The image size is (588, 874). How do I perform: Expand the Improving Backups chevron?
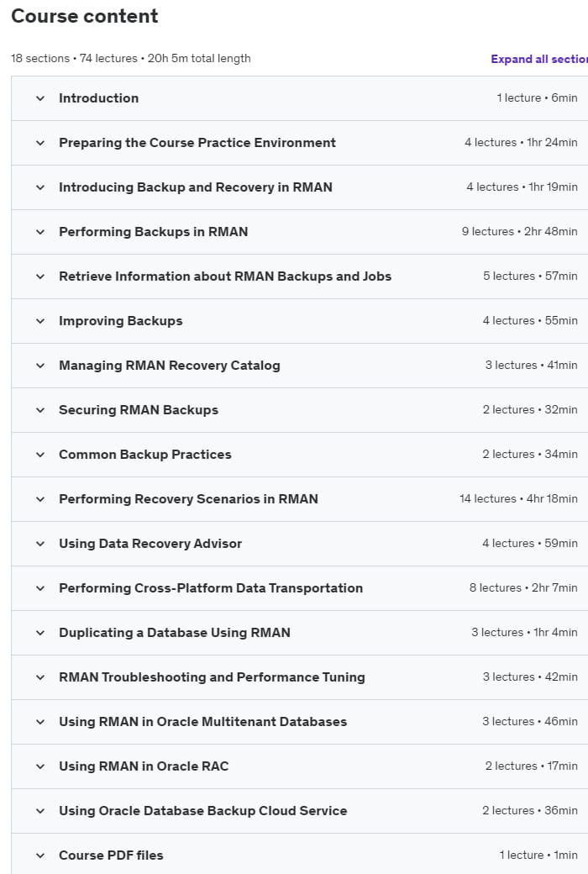pos(40,321)
